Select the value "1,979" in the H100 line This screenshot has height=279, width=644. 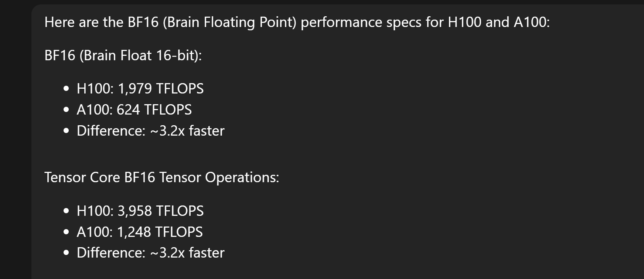point(134,89)
